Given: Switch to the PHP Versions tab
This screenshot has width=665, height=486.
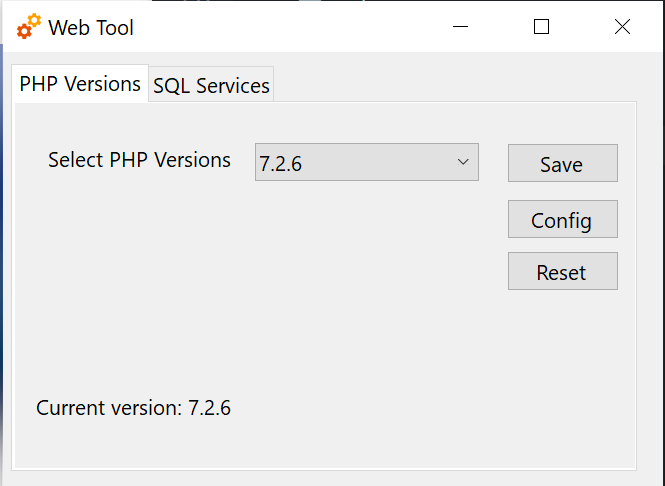Looking at the screenshot, I should (80, 84).
